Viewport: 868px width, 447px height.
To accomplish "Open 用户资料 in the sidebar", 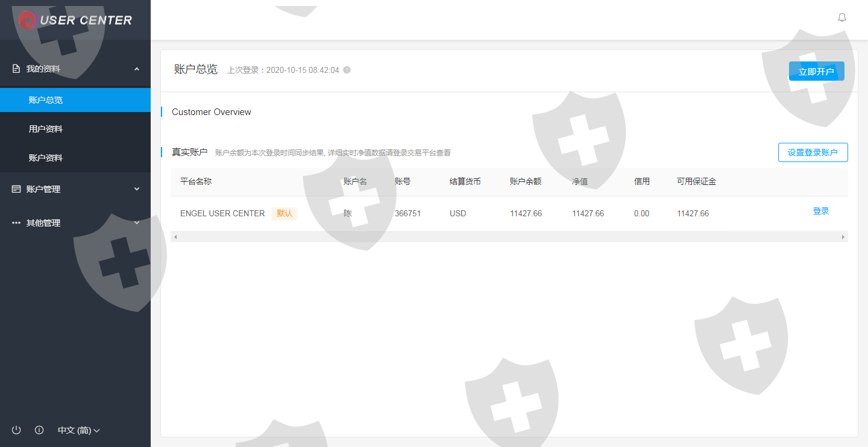I will click(75, 129).
